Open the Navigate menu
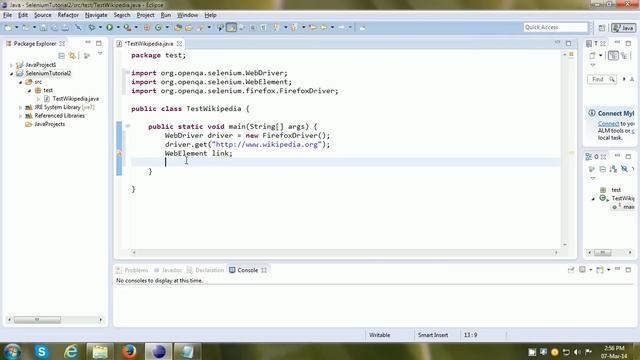640x360 pixels. [x=96, y=15]
